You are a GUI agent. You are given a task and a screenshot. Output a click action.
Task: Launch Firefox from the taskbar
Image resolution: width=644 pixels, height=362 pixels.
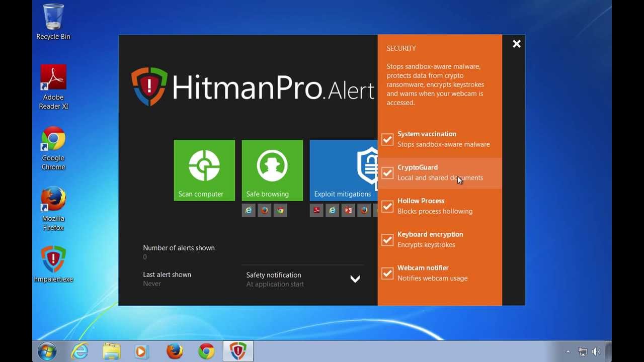click(175, 351)
